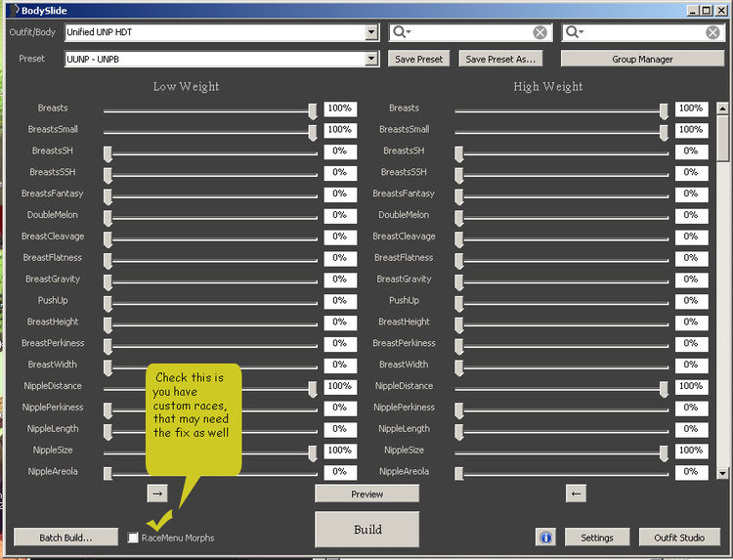Click the High Weight BreastWidth percentage field
Image resolution: width=733 pixels, height=560 pixels.
tap(691, 366)
